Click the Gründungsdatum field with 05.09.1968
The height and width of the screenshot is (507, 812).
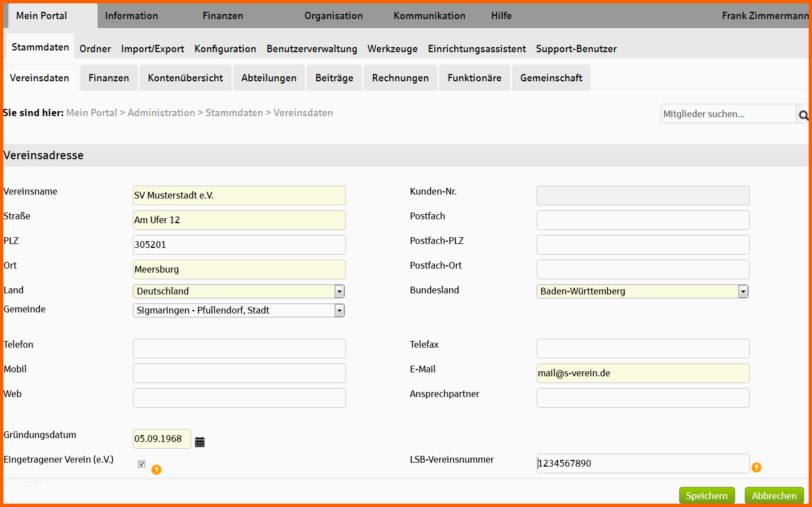[x=162, y=439]
